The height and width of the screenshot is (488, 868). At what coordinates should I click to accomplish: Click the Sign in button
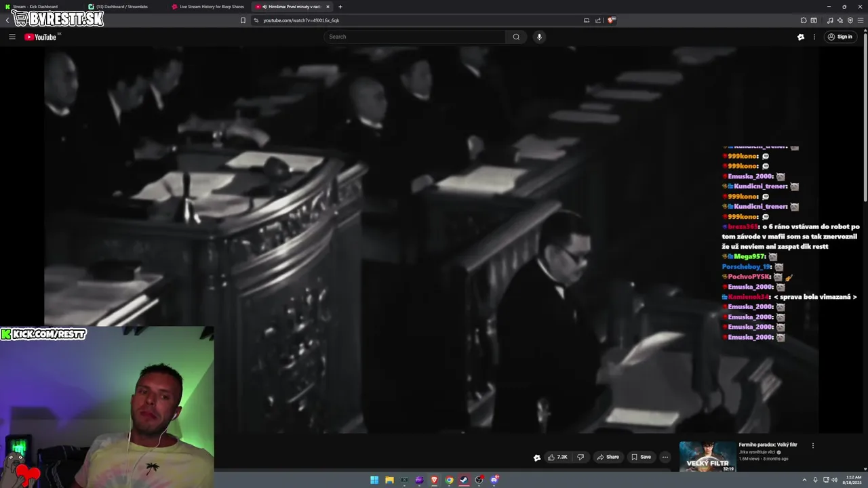click(x=840, y=37)
